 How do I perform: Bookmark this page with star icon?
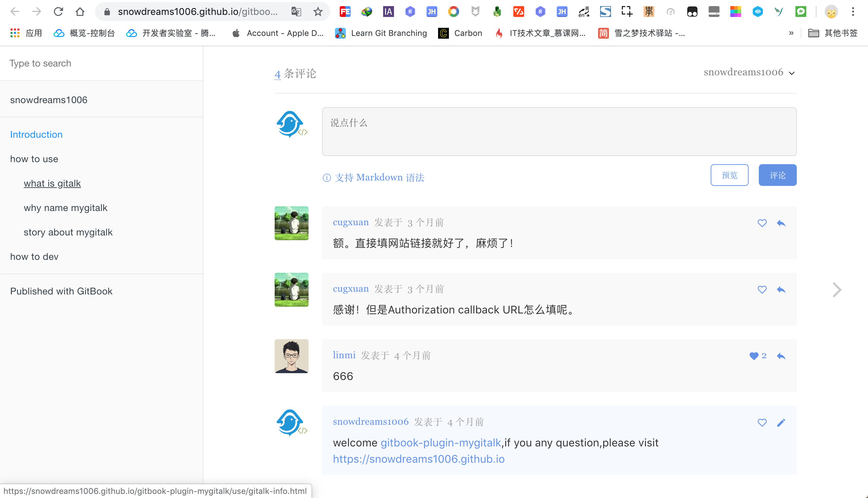coord(318,12)
